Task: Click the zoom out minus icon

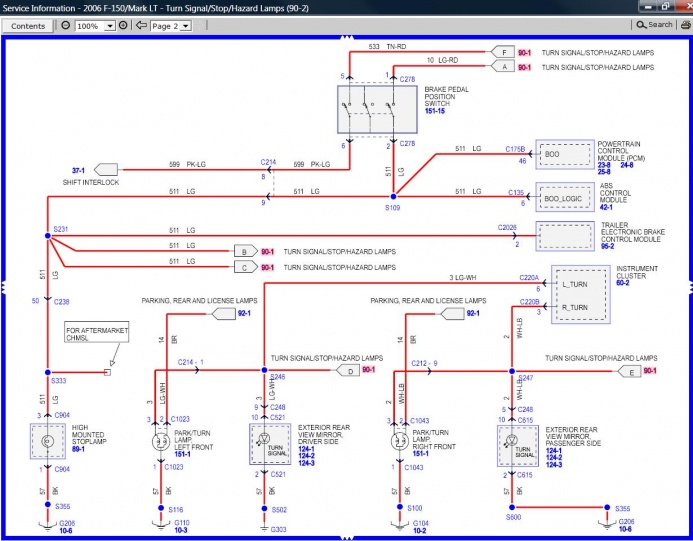Action: (x=65, y=26)
